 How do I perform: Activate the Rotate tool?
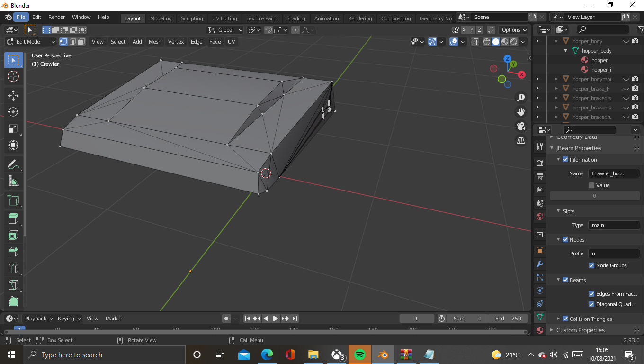tap(13, 112)
